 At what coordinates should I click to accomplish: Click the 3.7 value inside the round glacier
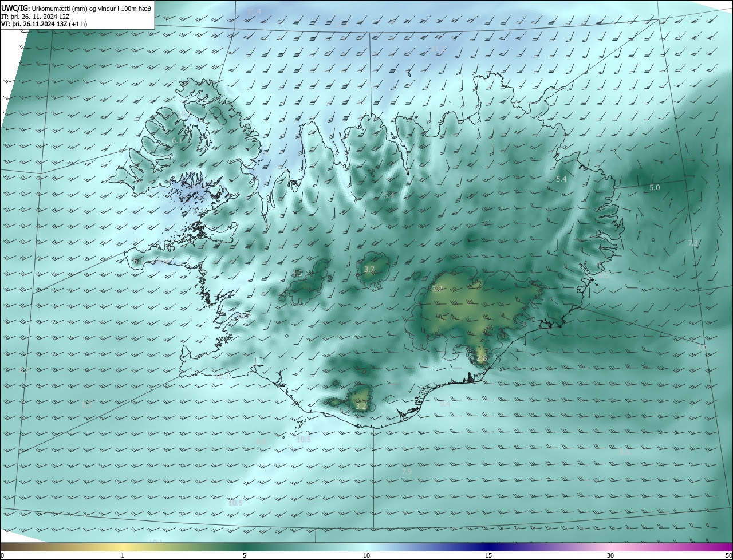[x=369, y=269]
